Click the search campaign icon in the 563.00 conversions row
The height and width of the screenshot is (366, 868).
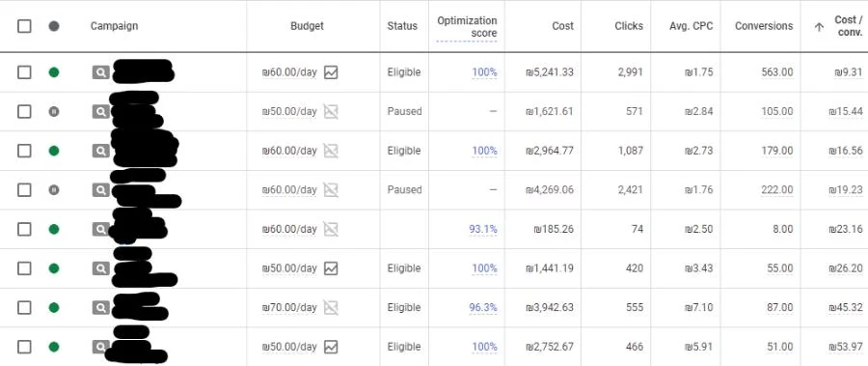(x=100, y=72)
